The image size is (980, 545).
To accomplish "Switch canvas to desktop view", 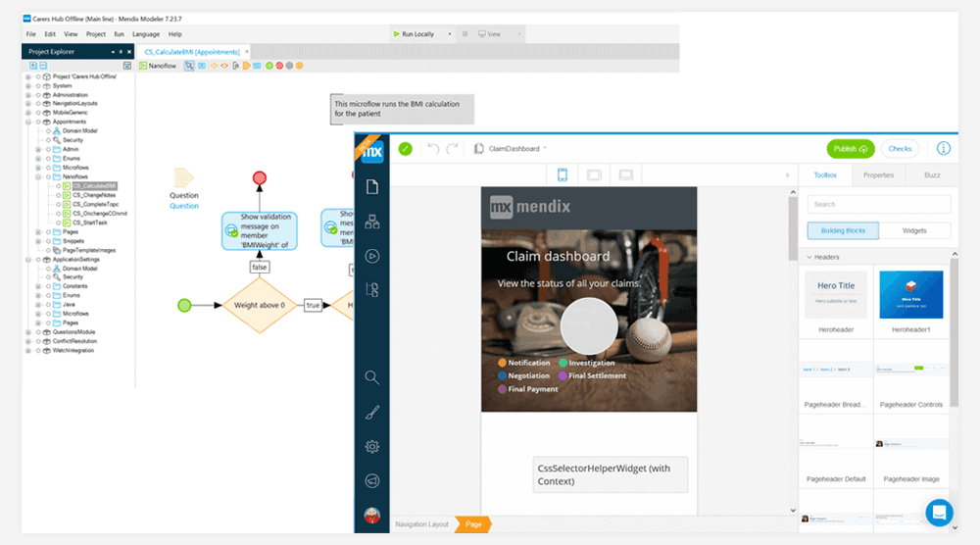I will 625,175.
